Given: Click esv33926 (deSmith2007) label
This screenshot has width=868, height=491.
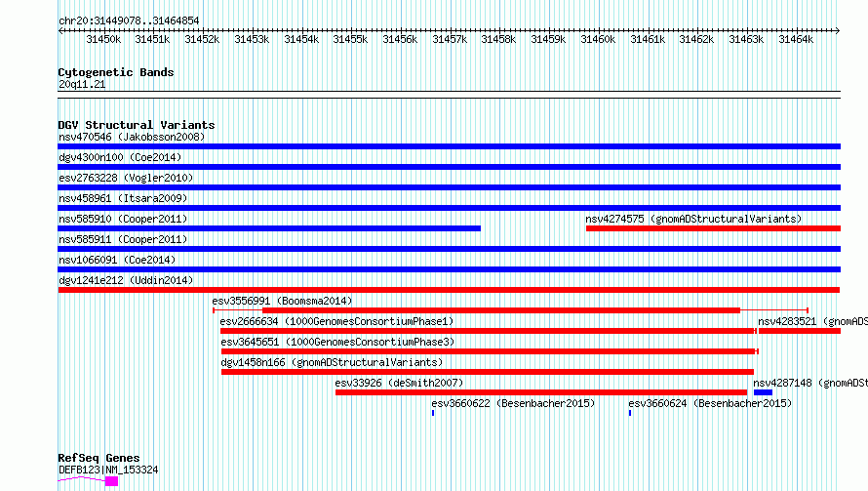Looking at the screenshot, I should pyautogui.click(x=399, y=383).
